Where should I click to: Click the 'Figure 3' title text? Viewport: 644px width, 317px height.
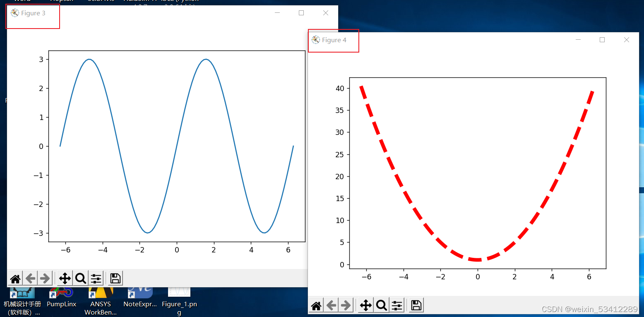34,13
